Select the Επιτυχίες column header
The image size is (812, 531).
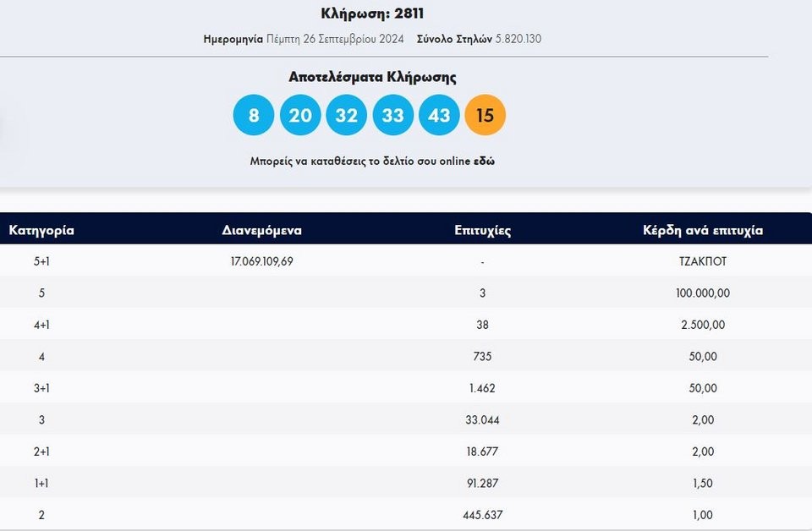pyautogui.click(x=482, y=230)
